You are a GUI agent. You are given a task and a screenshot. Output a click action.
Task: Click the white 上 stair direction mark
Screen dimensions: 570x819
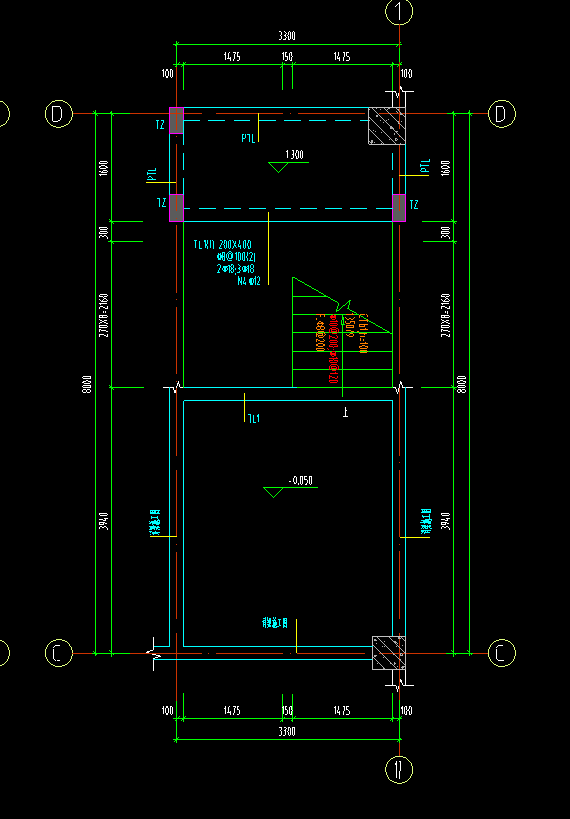pyautogui.click(x=345, y=413)
